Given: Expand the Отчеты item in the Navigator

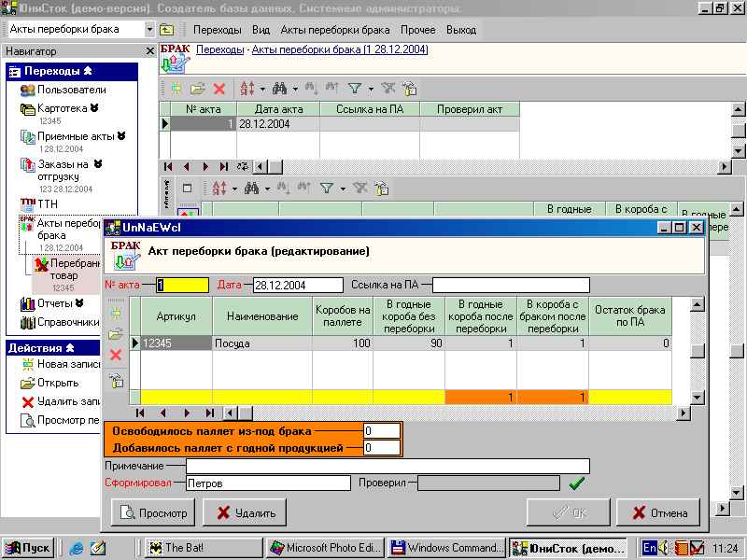Looking at the screenshot, I should tap(79, 302).
